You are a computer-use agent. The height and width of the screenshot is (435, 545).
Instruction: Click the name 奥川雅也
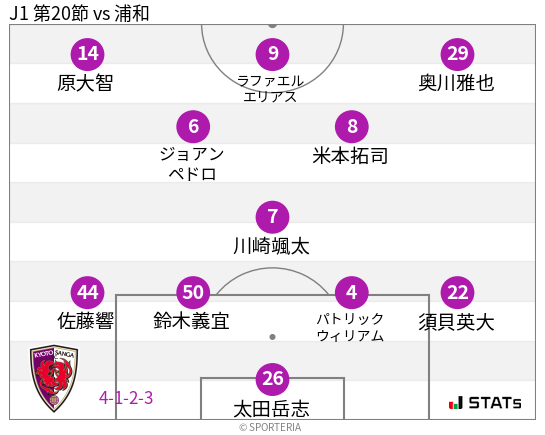[456, 83]
